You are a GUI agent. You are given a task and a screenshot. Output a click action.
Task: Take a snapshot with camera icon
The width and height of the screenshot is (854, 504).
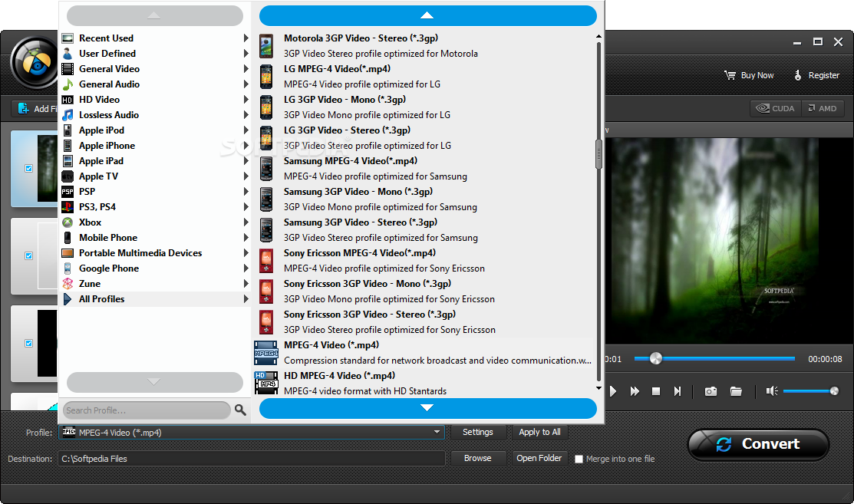[711, 391]
